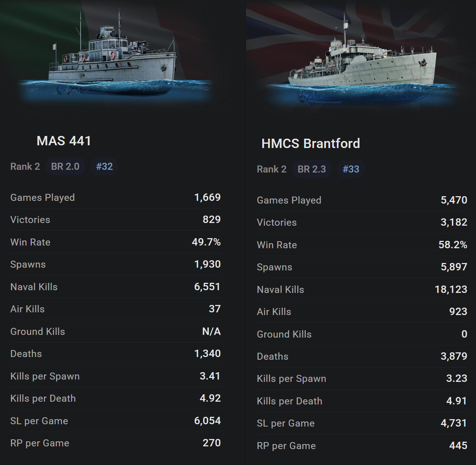
Task: Open the HMCS Brantford title link
Action: [x=310, y=143]
